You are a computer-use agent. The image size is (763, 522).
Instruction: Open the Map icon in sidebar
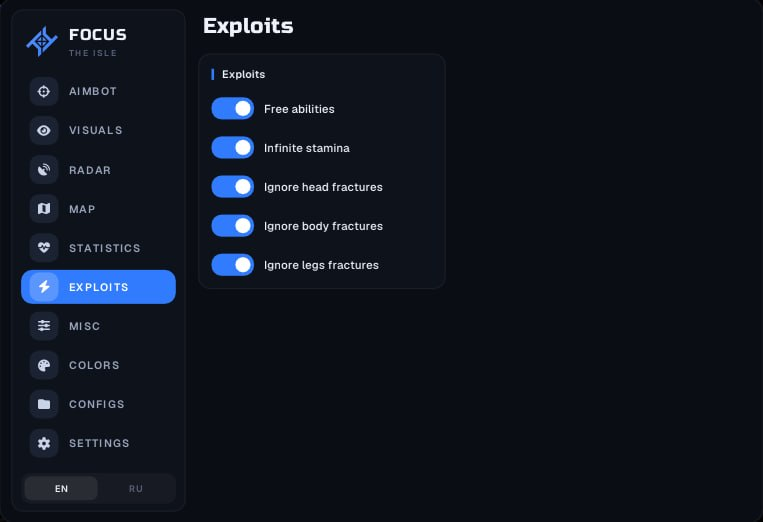44,209
